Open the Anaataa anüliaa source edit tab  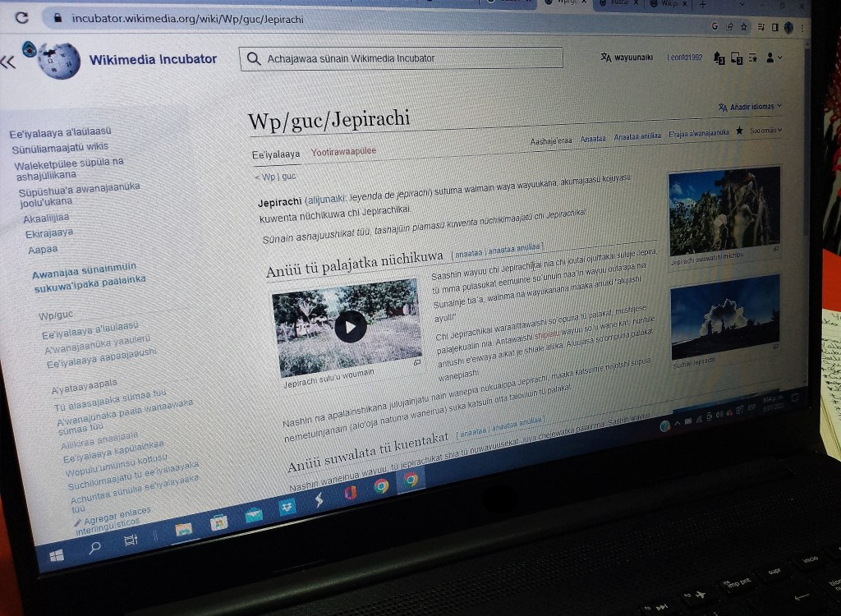[x=637, y=136]
